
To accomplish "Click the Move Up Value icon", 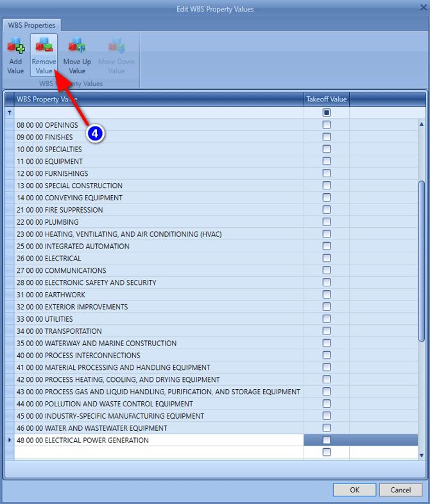I will point(77,46).
